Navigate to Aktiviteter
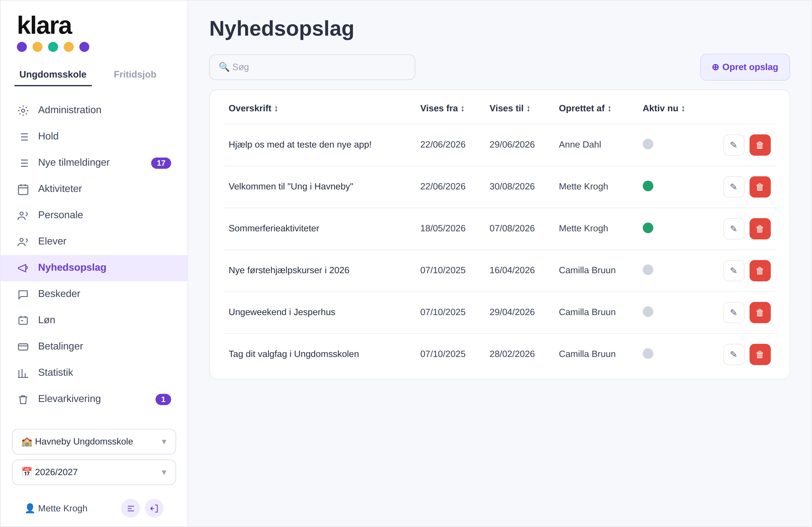 click(94, 189)
